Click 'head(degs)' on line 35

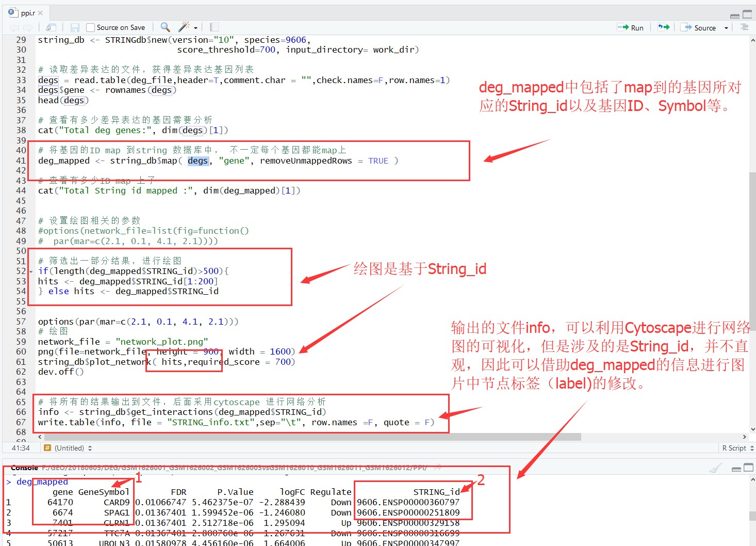63,100
